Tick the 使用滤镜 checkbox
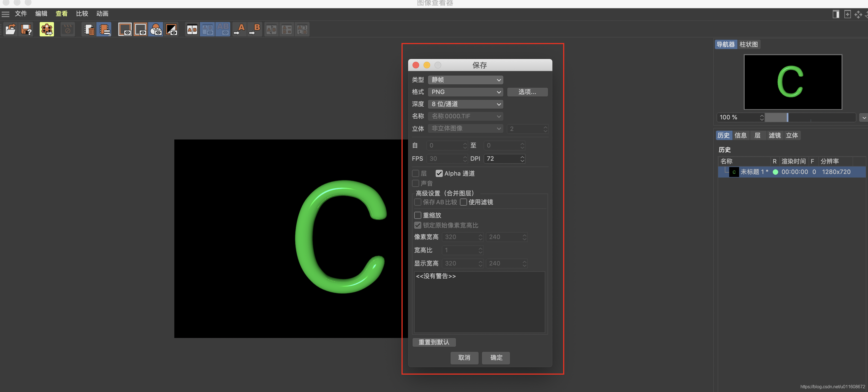Screen dimensions: 868x392 tap(463, 202)
